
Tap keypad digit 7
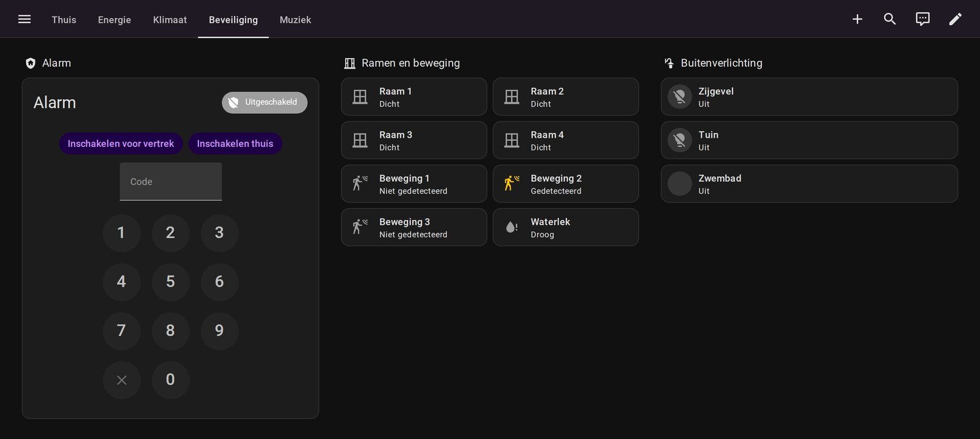tap(121, 331)
